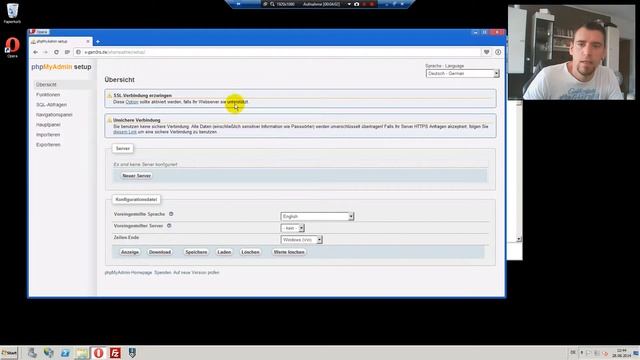Click the scroll-down arrow of the background window

pyautogui.click(x=519, y=239)
